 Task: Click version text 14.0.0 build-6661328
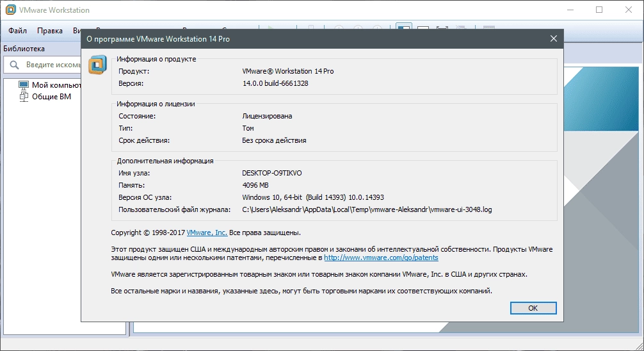(275, 83)
